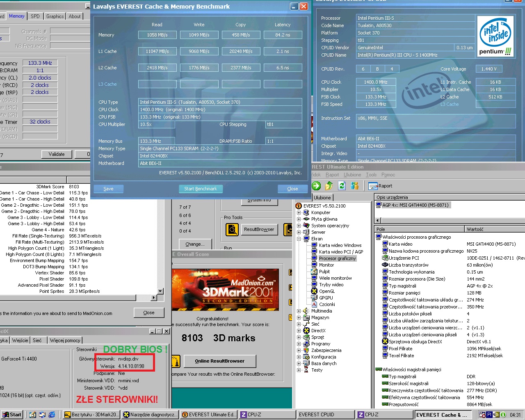Screen dimensions: 525x420
Task: Click the Pl language indicator in tray
Action: [x=489, y=415]
